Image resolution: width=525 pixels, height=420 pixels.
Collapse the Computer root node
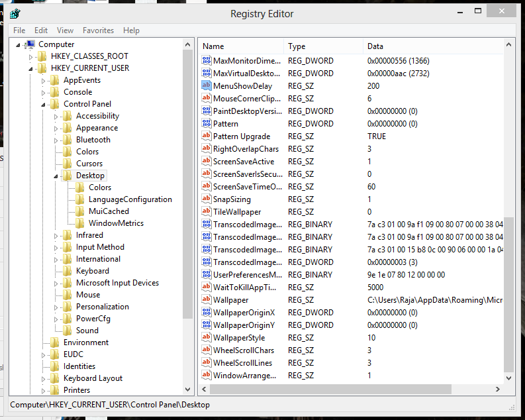(18, 45)
